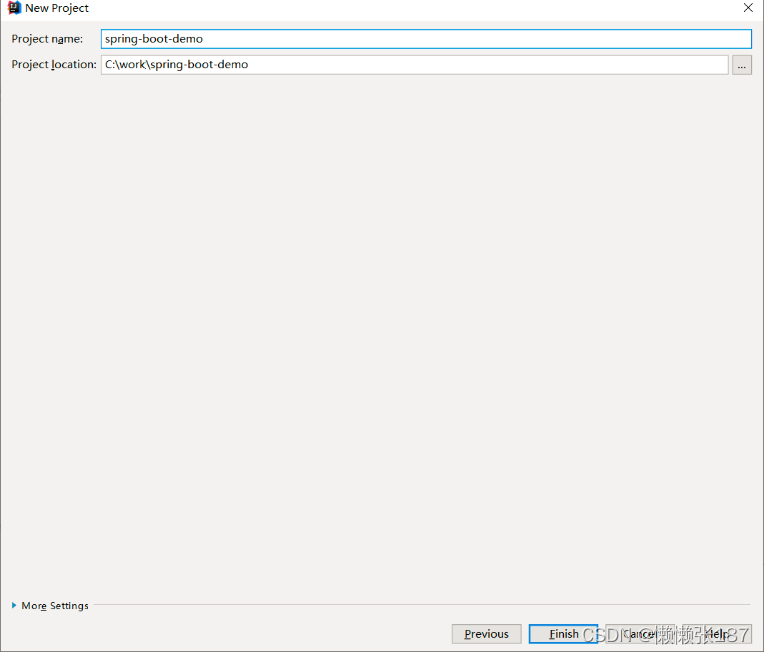Open Help for this dialog
This screenshot has height=654, width=764.
point(716,634)
